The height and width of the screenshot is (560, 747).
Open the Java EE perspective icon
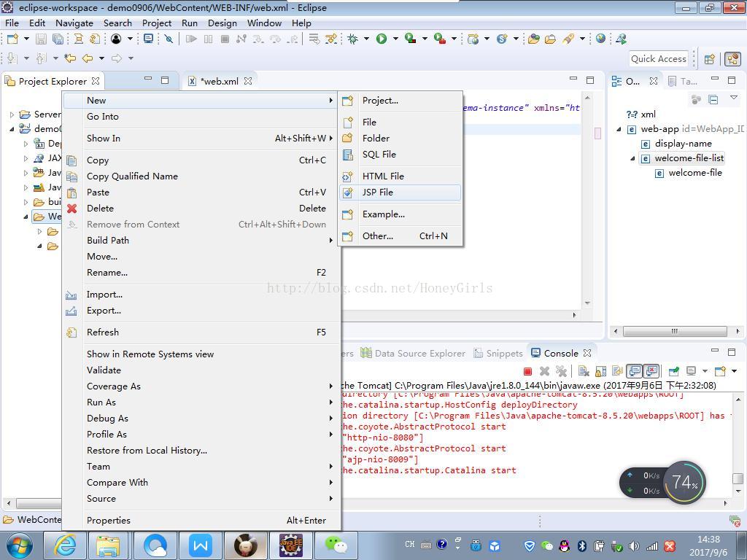[x=732, y=59]
